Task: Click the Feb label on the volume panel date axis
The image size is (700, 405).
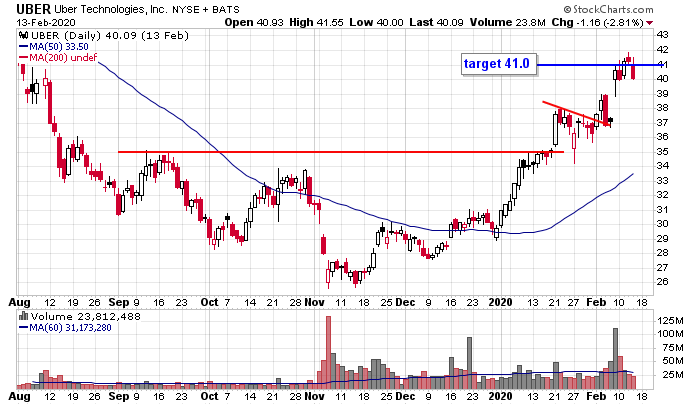Action: [x=596, y=397]
